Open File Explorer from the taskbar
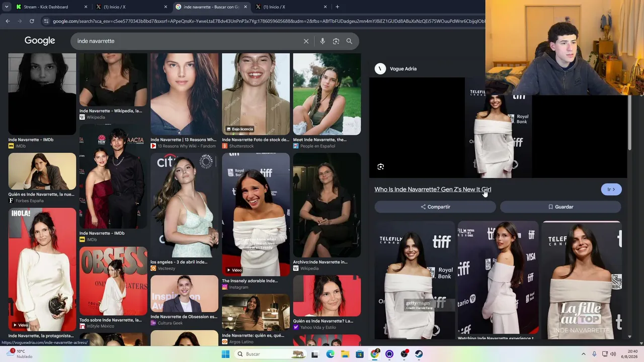Screen dimensions: 644x362 [x=345, y=354]
